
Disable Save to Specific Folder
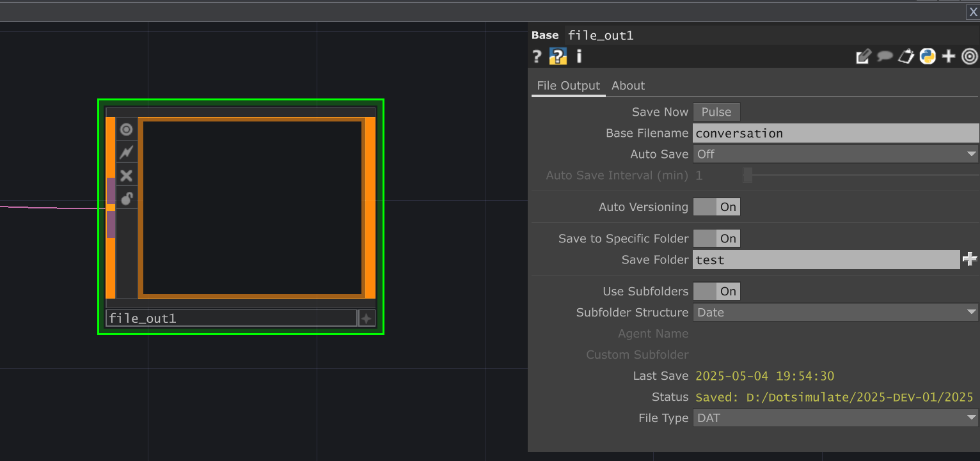click(x=716, y=238)
